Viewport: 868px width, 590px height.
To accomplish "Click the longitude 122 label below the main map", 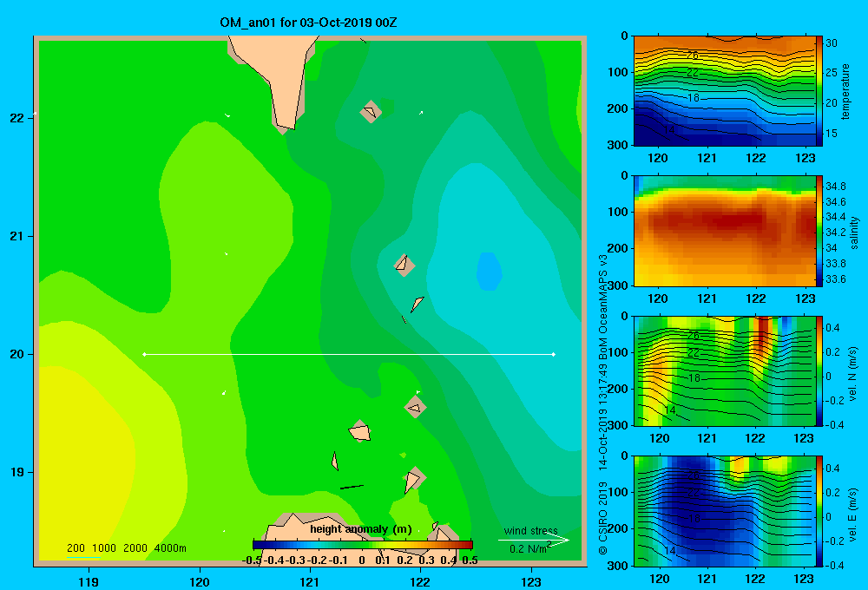I will (x=420, y=581).
